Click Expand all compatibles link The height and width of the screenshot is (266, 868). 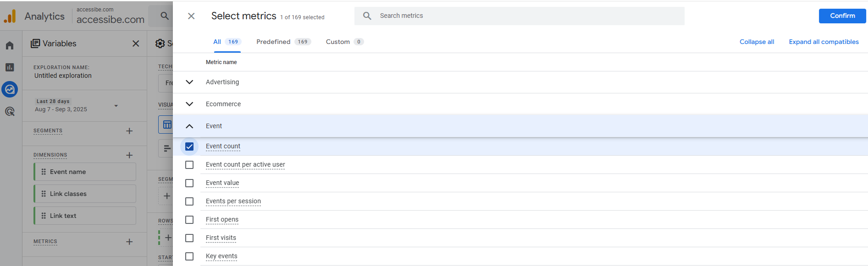[x=824, y=42]
